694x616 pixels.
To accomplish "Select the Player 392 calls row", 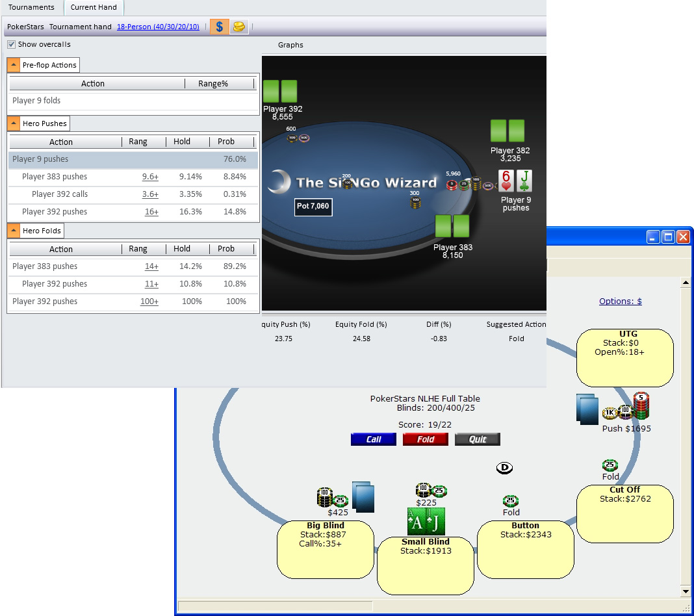I will (x=133, y=194).
